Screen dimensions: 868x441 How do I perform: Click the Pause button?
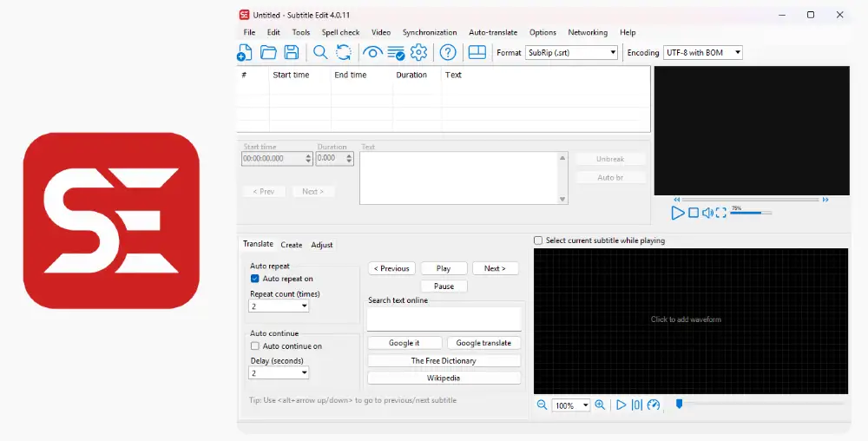[x=444, y=286]
